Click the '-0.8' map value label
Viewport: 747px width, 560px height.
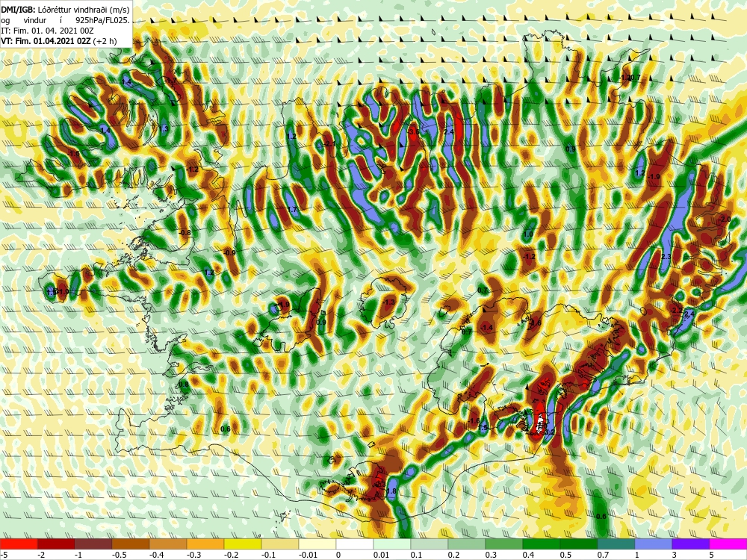point(185,233)
